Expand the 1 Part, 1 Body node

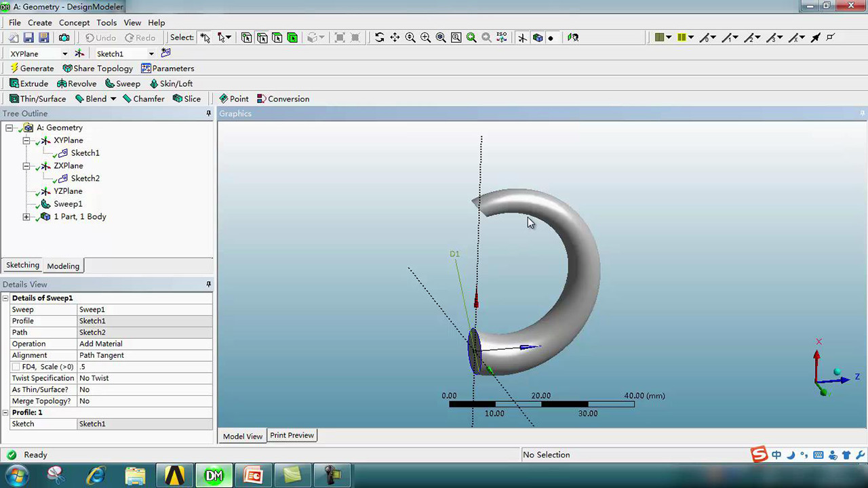coord(26,217)
